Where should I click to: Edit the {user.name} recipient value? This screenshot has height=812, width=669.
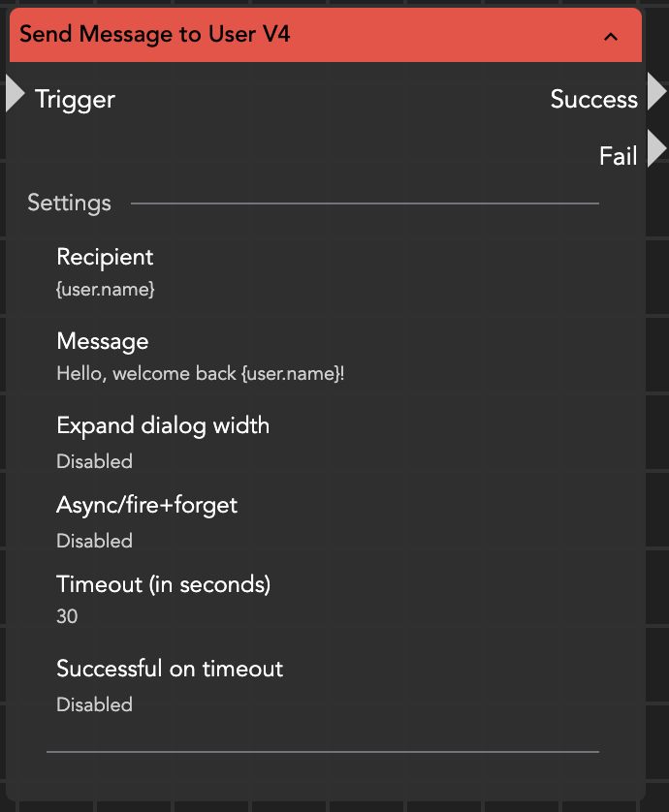point(106,289)
